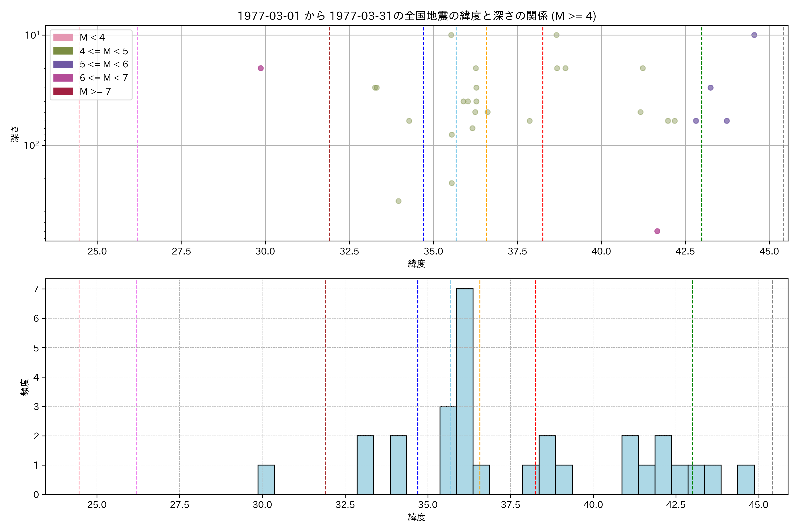Click the 深さ y-axis label
The image size is (798, 532).
[15, 134]
